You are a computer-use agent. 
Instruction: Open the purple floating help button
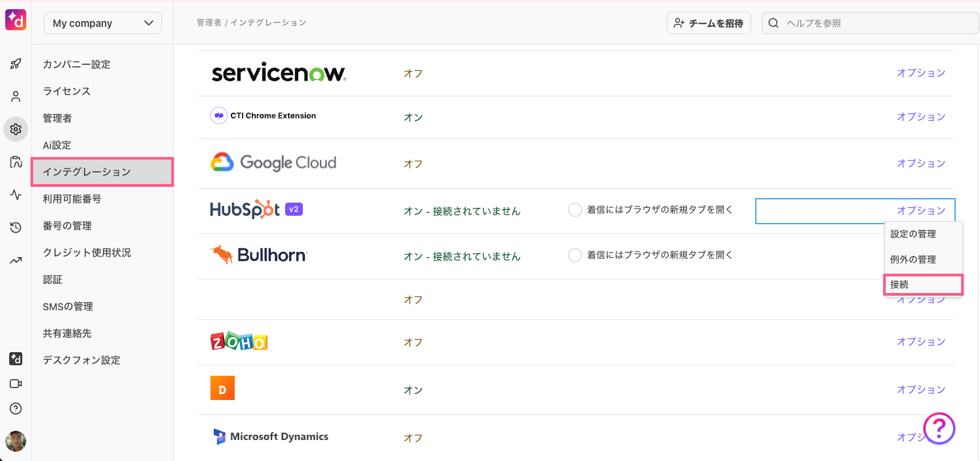(x=939, y=429)
